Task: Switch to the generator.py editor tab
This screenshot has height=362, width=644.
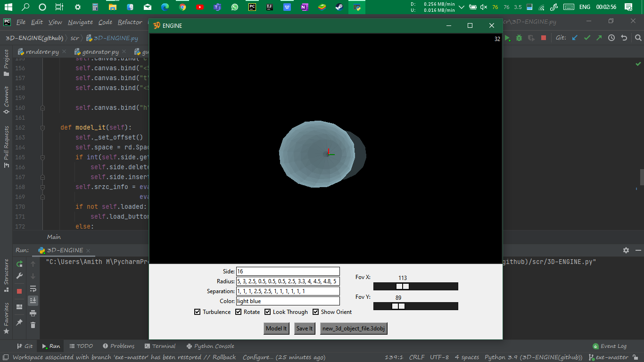Action: pos(100,52)
